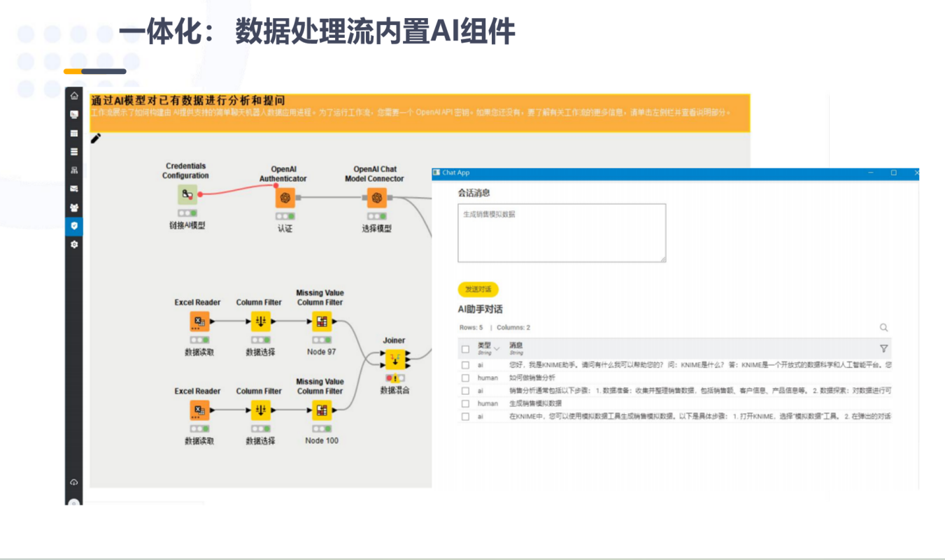The image size is (945, 560).
Task: Check the first ai row checkbox
Action: click(466, 365)
